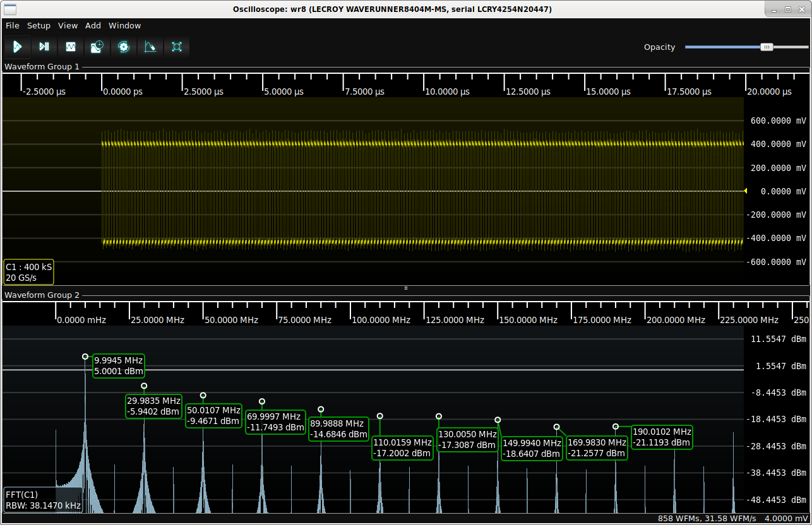
Task: Open the Add menu
Action: pos(93,26)
